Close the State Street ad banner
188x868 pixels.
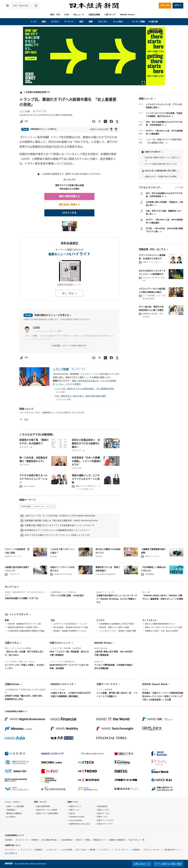[x=155, y=30]
